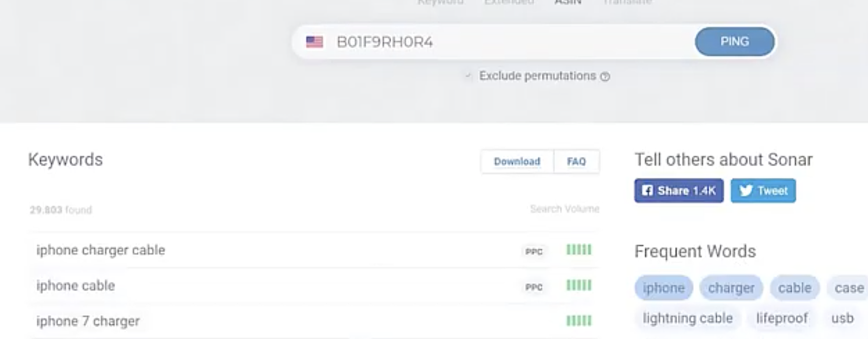Image resolution: width=868 pixels, height=339 pixels.
Task: Filter by frequent word cable
Action: tap(794, 288)
